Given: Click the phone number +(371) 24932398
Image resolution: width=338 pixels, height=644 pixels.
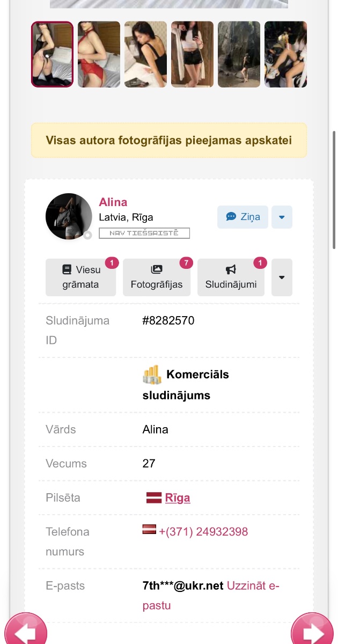Looking at the screenshot, I should click(203, 531).
